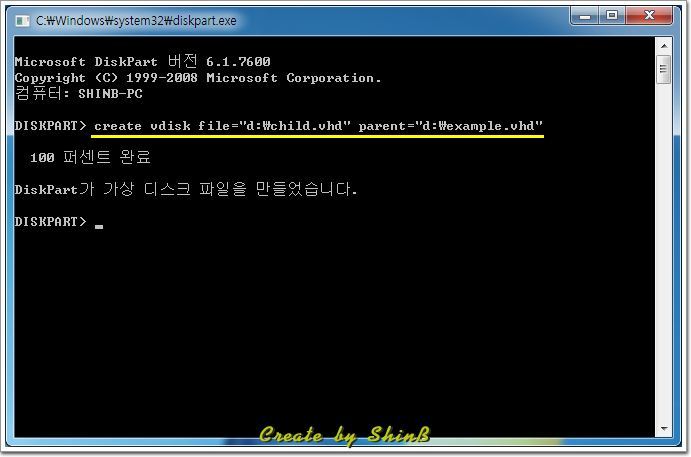Click the parent="d:\example.vhd" text
Viewport: 691px width, 457px height.
click(450, 126)
